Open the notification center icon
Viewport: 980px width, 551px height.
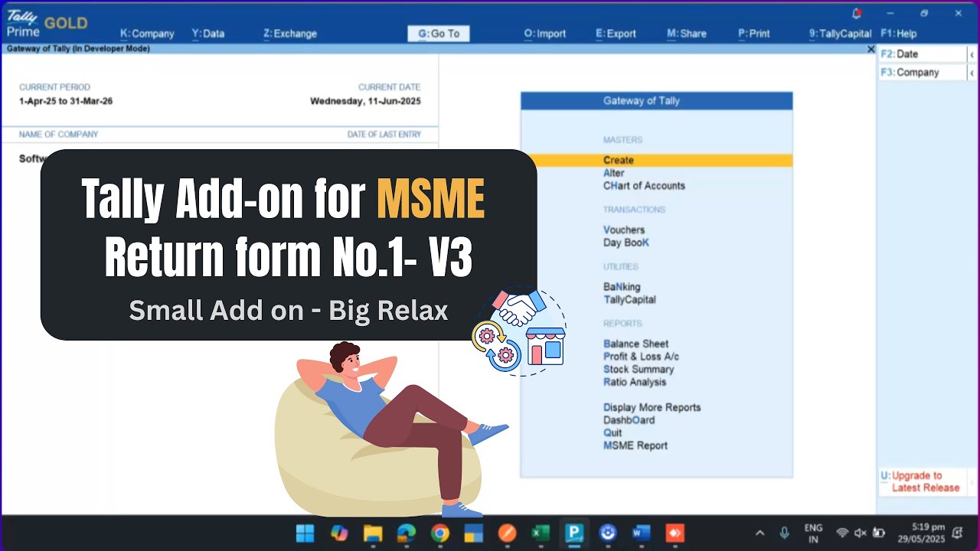(x=958, y=533)
